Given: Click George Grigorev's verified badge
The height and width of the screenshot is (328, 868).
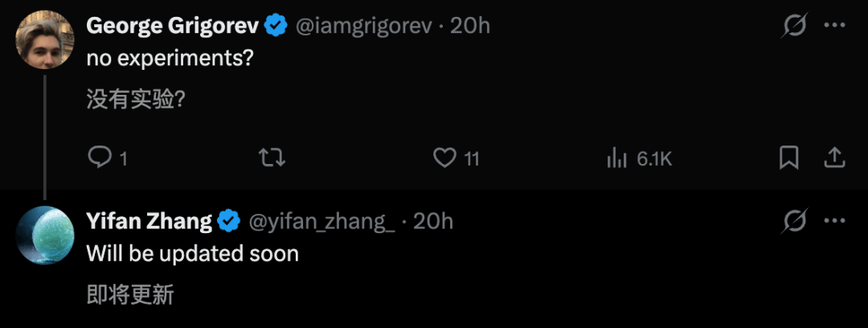Looking at the screenshot, I should pyautogui.click(x=277, y=26).
